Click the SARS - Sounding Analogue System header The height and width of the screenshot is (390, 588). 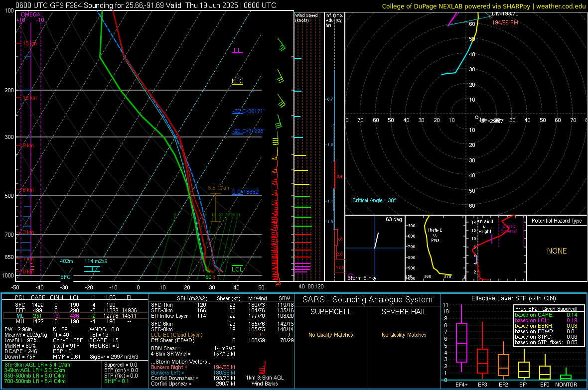tap(367, 300)
